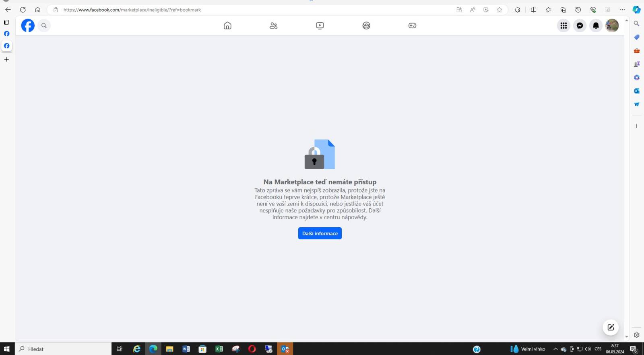Screen dimensions: 644x355
Task: Refresh the current page
Action: [23, 10]
